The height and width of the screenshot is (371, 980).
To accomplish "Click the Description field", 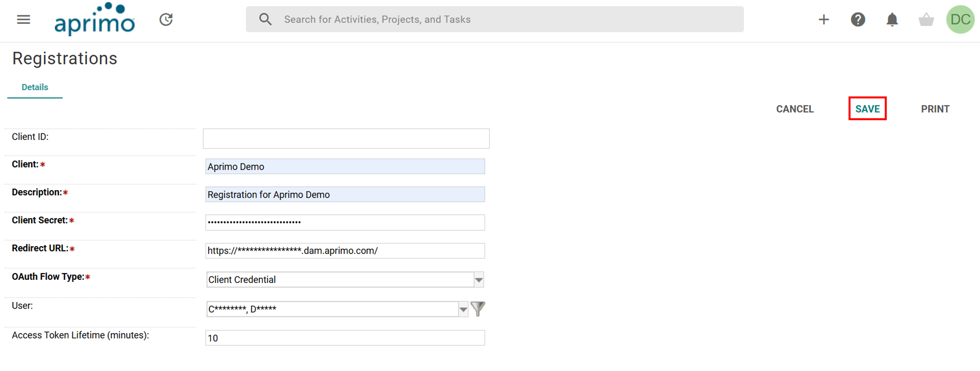I will (x=345, y=195).
